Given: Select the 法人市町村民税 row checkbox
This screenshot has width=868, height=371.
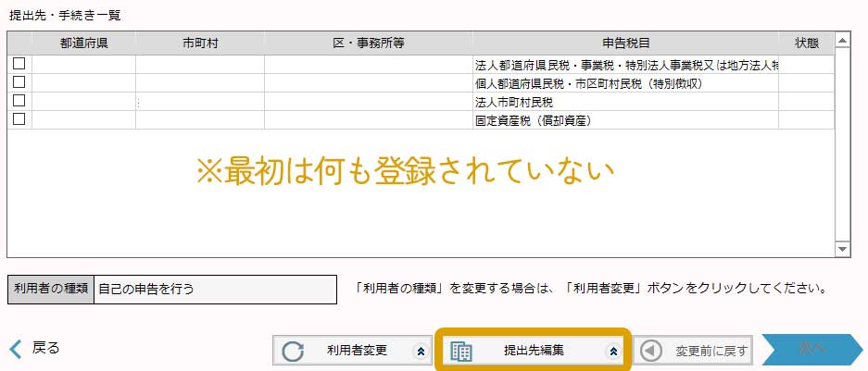Looking at the screenshot, I should (x=19, y=101).
